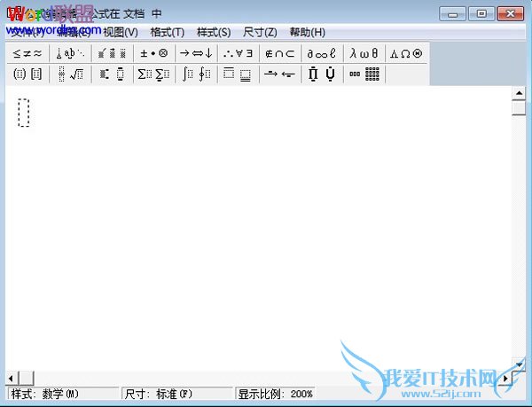The image size is (532, 407).
Task: Maximize the equation editor window
Action: coord(481,14)
